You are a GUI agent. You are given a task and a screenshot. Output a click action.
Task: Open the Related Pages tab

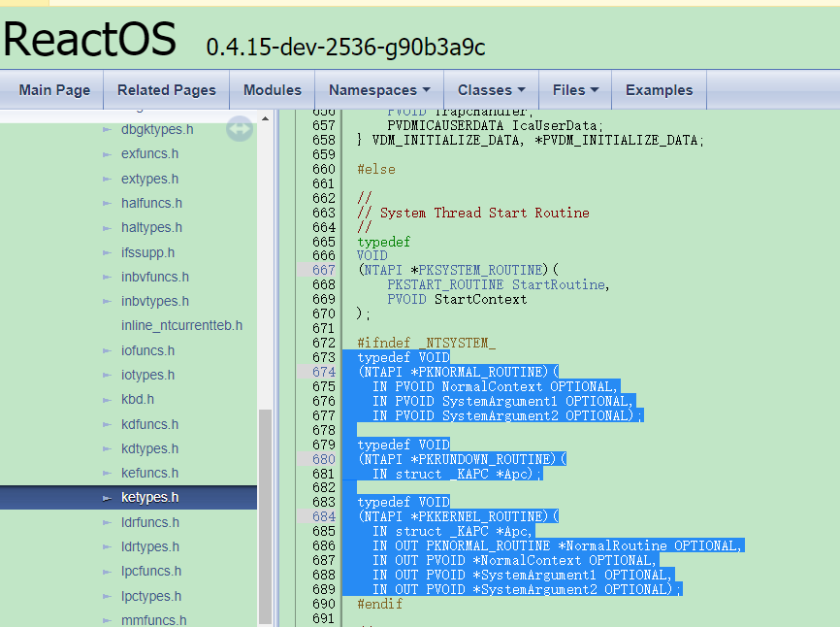(x=167, y=90)
